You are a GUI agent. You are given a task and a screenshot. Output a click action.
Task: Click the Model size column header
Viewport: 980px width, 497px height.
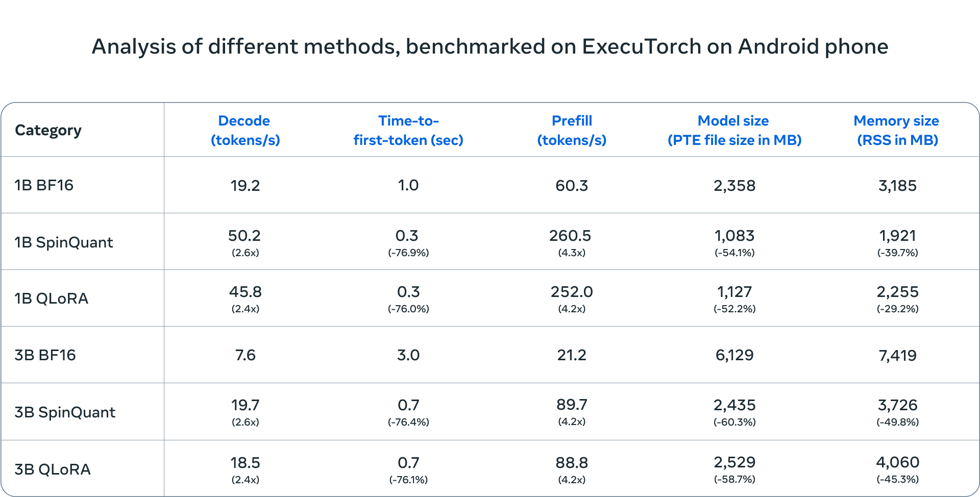click(x=734, y=130)
